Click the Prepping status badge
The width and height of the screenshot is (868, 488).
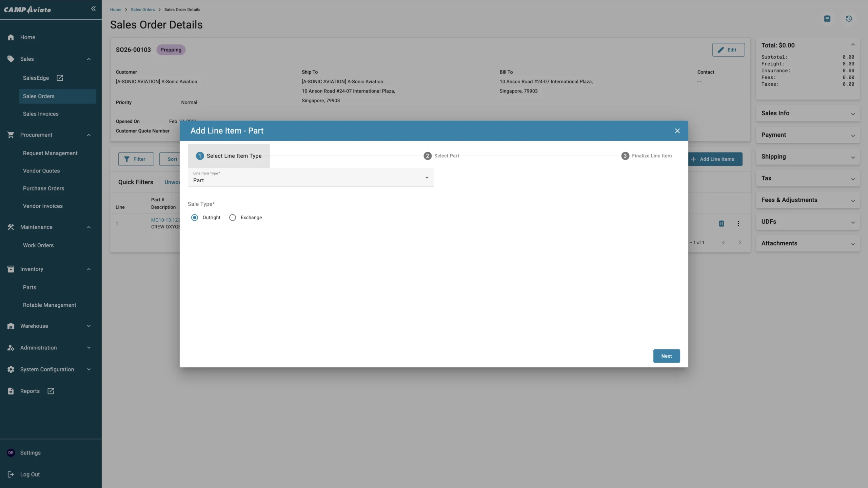click(171, 50)
